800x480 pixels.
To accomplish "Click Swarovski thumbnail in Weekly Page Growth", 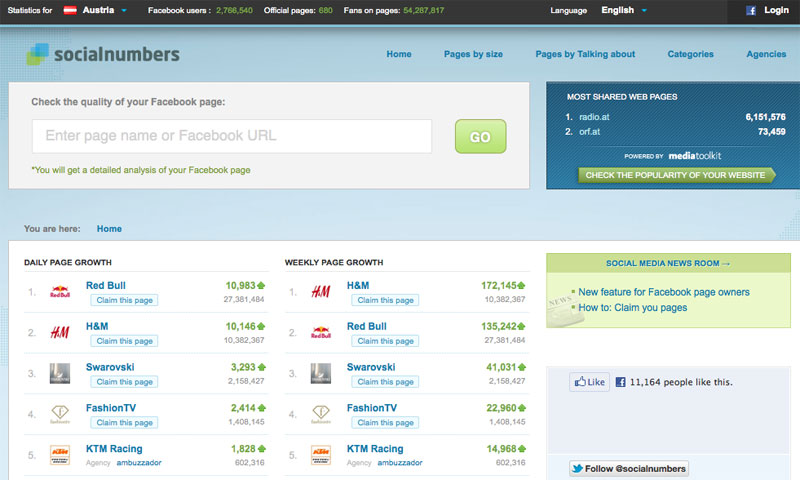I will 321,373.
